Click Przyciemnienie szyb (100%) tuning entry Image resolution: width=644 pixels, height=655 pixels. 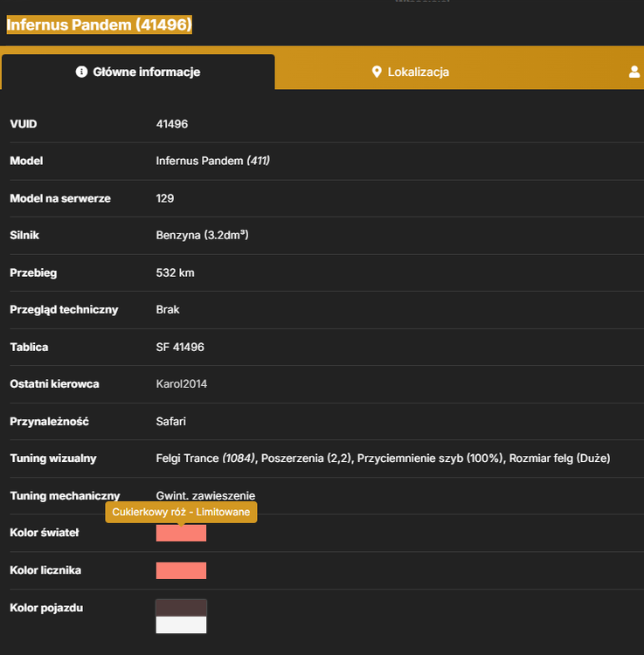pos(430,458)
